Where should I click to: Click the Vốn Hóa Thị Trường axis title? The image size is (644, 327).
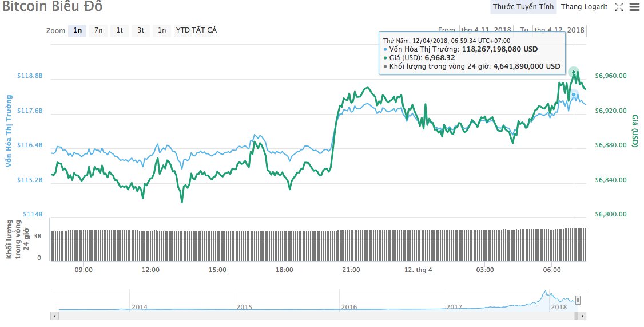point(9,131)
